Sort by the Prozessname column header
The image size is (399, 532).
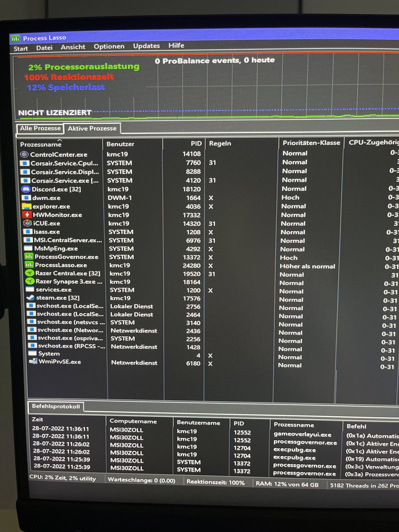click(41, 144)
